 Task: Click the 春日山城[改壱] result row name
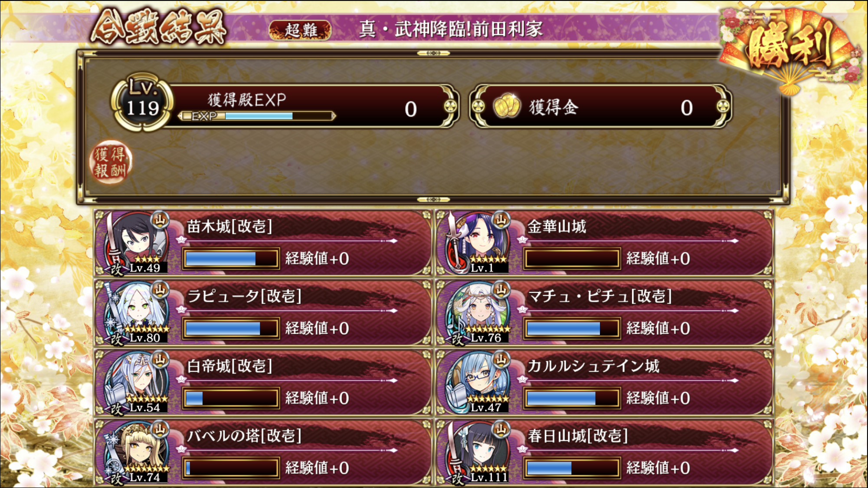pyautogui.click(x=577, y=436)
